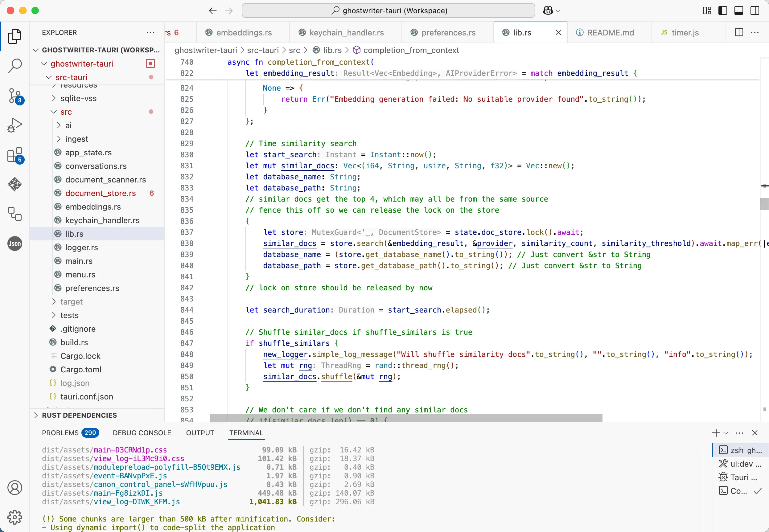This screenshot has height=532, width=769.
Task: Toggle the secondary side bar
Action: tap(755, 11)
